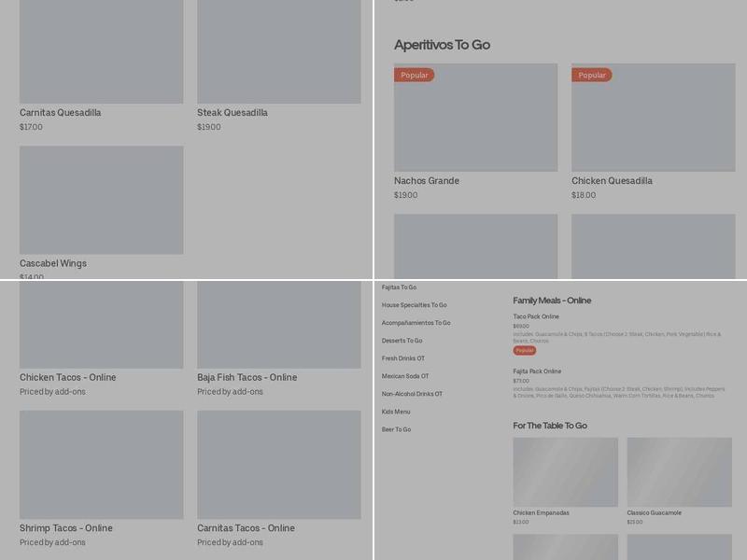Open the Chicken Quesadilla image in Aperitivos

pos(653,118)
